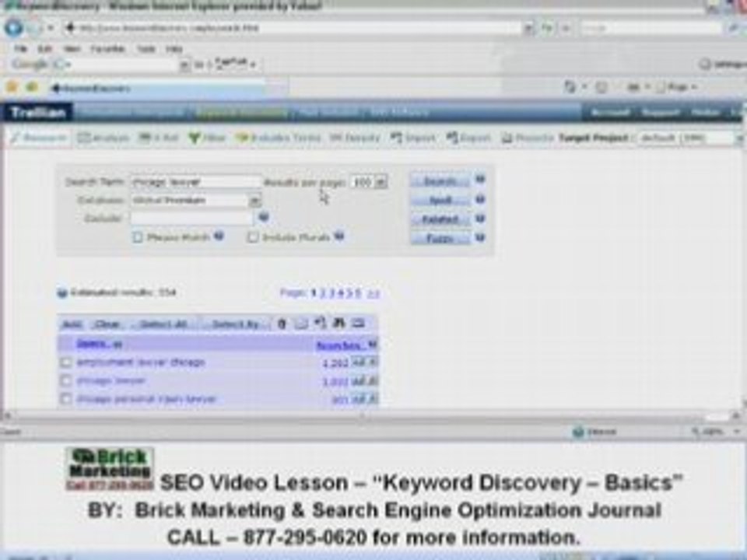The width and height of the screenshot is (747, 560).
Task: Click the Search button
Action: [440, 181]
